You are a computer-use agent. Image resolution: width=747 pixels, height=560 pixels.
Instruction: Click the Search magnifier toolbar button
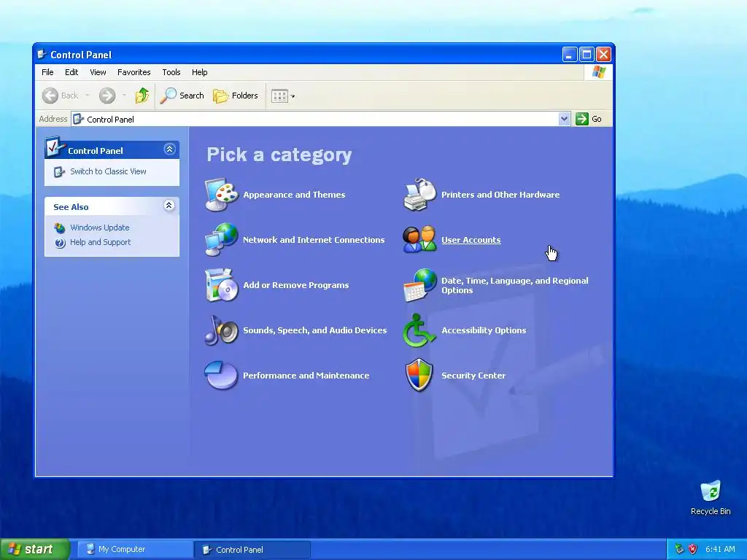click(x=182, y=96)
